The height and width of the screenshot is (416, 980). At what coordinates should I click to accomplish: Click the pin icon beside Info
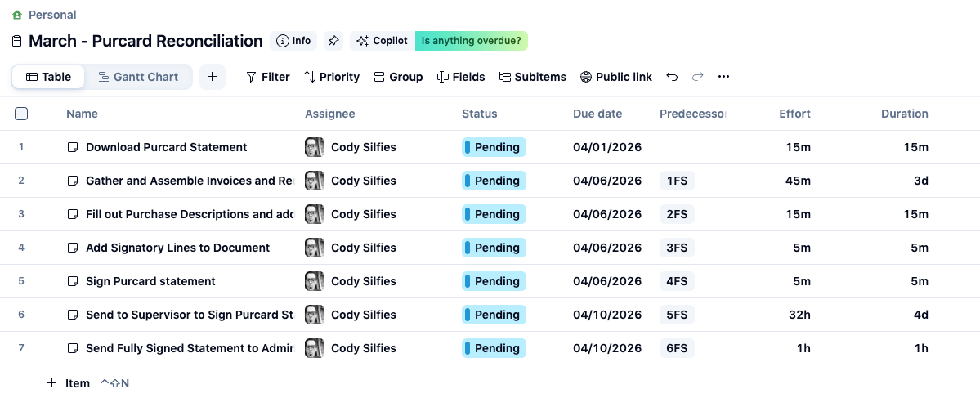point(333,41)
